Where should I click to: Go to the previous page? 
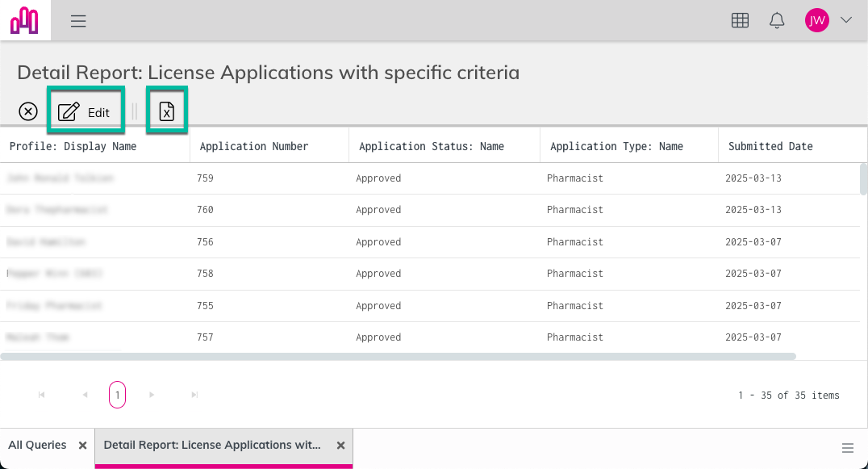coord(85,395)
